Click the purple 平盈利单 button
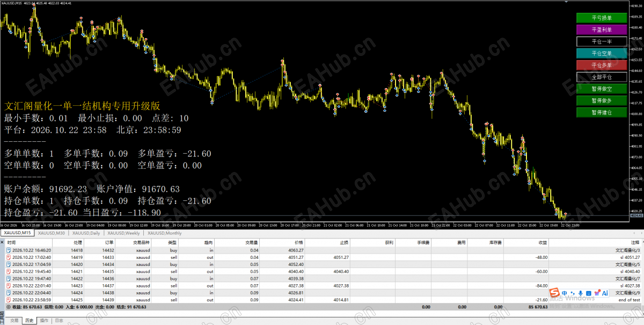This screenshot has height=325, width=644. coord(601,30)
